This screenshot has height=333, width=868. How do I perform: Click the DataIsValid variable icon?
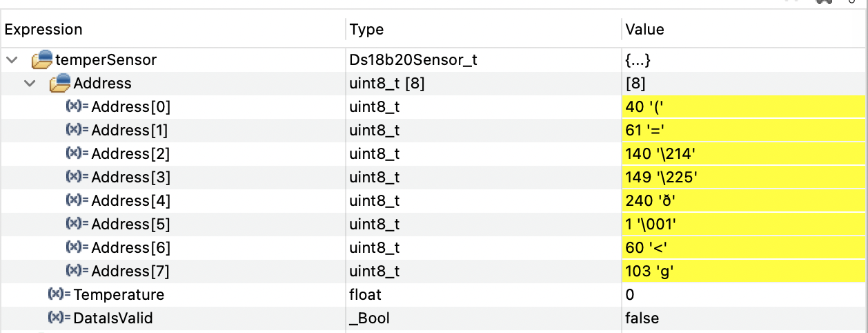pos(59,318)
